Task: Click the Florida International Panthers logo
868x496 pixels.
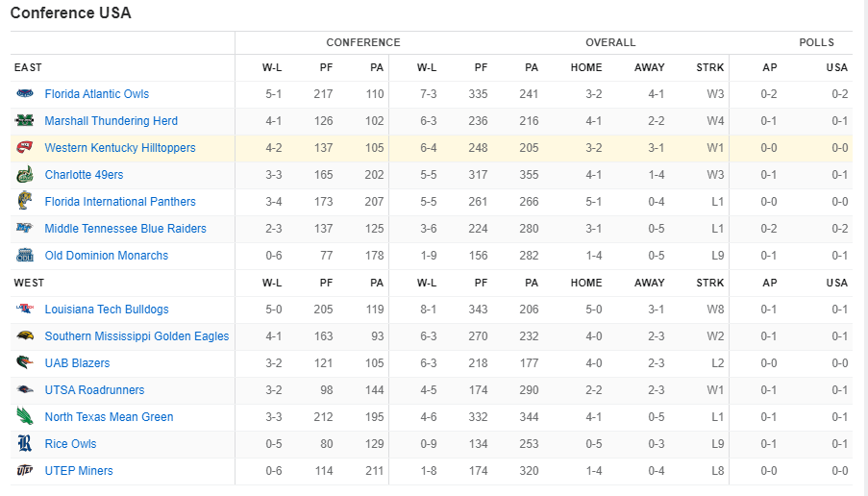Action: [x=25, y=201]
